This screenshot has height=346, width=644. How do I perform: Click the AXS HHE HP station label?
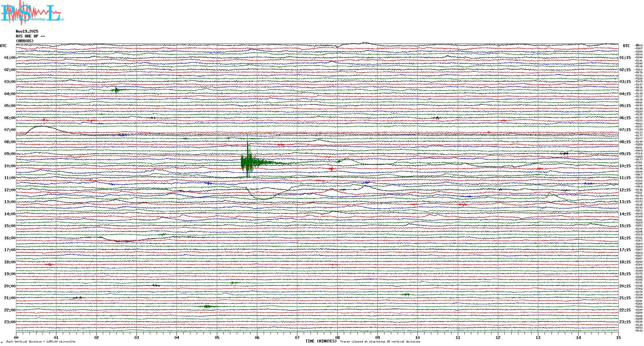coord(30,36)
